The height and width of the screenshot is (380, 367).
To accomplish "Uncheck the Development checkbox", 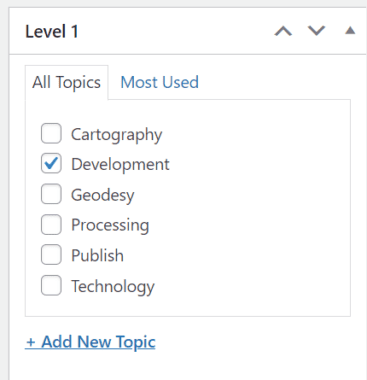I will pyautogui.click(x=51, y=163).
